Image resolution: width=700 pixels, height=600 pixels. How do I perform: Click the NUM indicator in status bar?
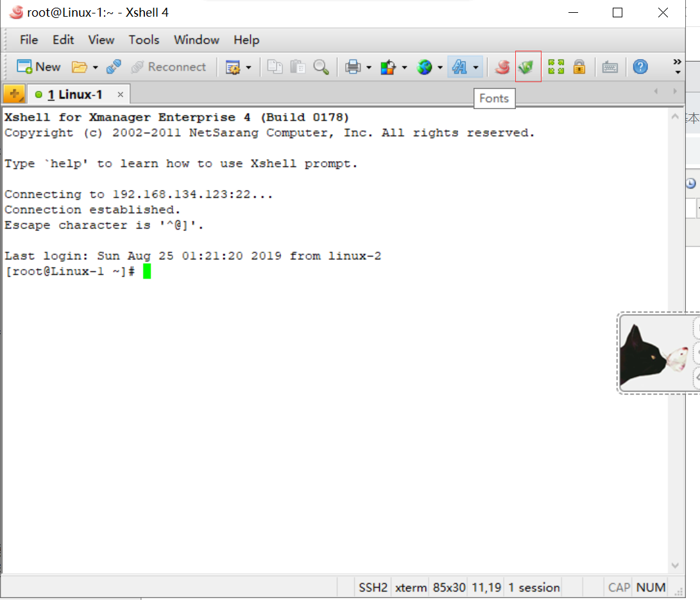(651, 588)
